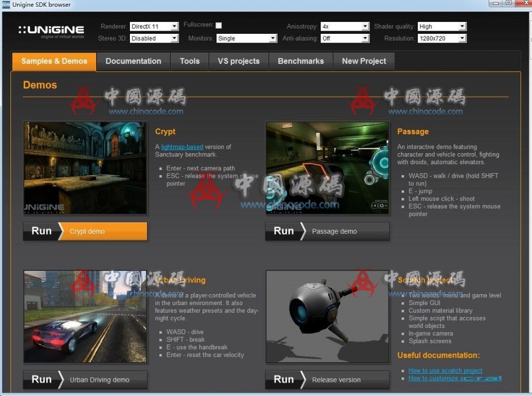Click the 'Renderer:' label
The image size is (532, 396).
[114, 27]
